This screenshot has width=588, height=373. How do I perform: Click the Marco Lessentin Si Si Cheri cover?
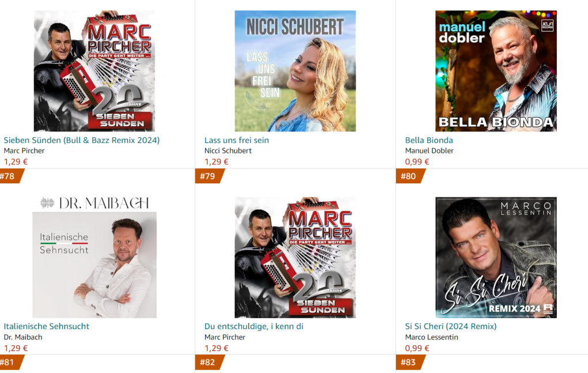point(496,258)
